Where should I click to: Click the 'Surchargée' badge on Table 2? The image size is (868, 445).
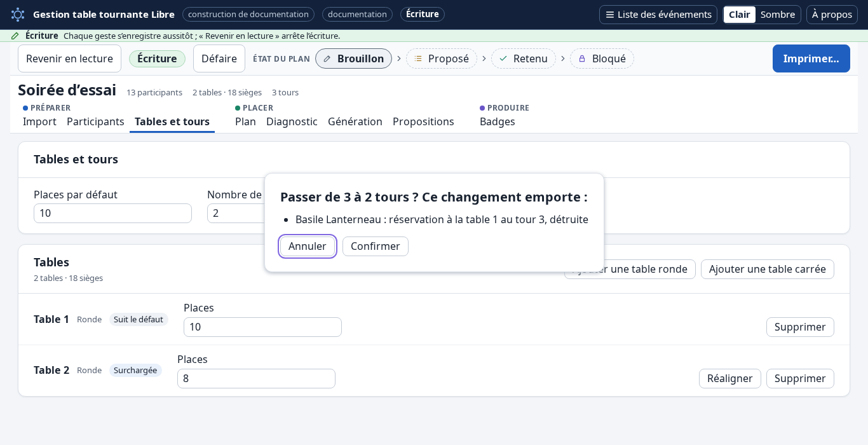135,370
